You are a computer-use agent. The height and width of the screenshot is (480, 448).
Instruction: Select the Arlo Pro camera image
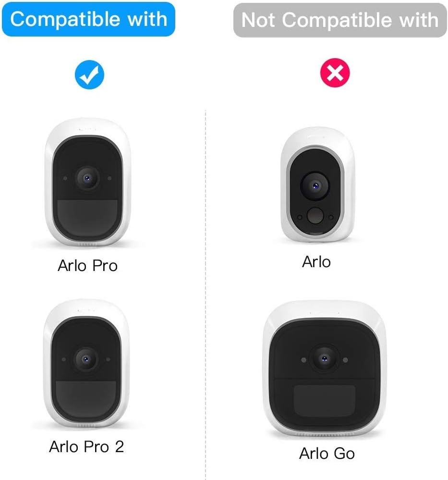coord(88,183)
